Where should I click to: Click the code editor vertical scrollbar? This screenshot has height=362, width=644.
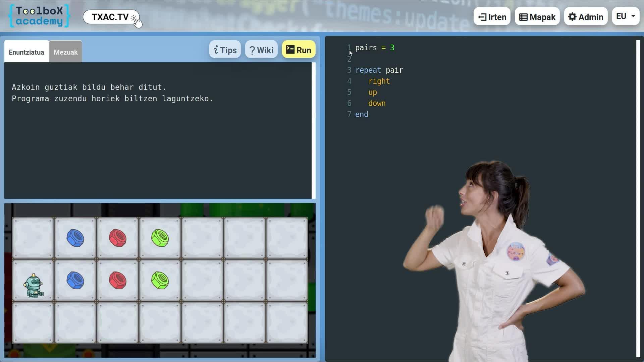(x=638, y=199)
